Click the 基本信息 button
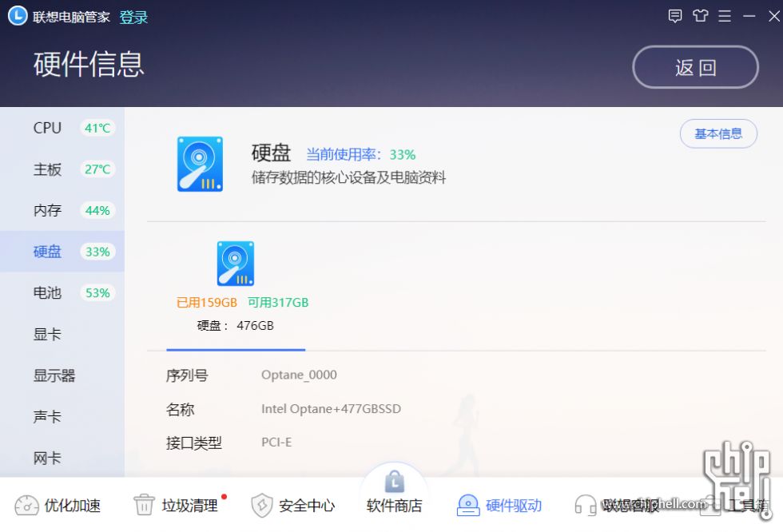Image resolution: width=783 pixels, height=532 pixels. point(718,133)
